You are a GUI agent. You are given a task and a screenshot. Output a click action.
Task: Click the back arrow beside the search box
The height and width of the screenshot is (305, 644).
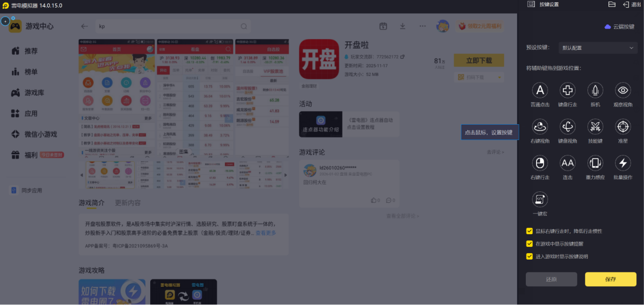pos(85,26)
